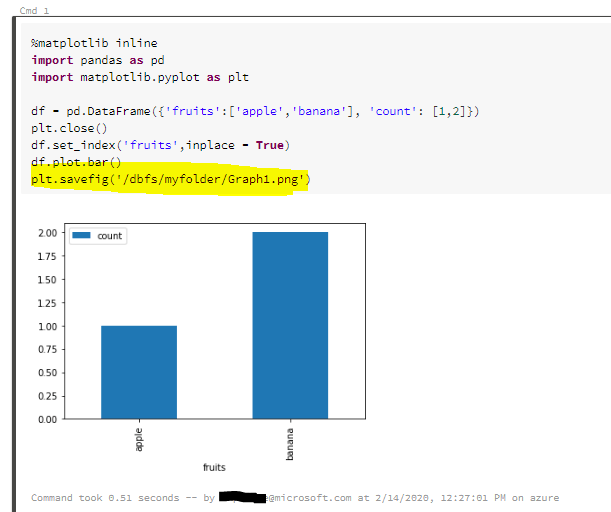Click the 1.25 y-axis tick label
This screenshot has width=611, height=512.
[x=47, y=303]
